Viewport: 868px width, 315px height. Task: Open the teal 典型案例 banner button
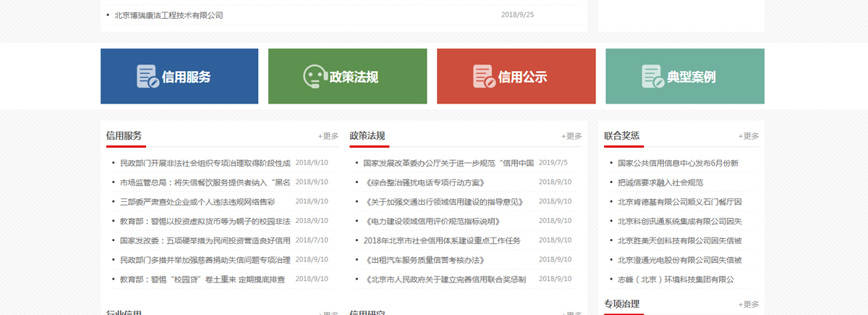pyautogui.click(x=685, y=76)
